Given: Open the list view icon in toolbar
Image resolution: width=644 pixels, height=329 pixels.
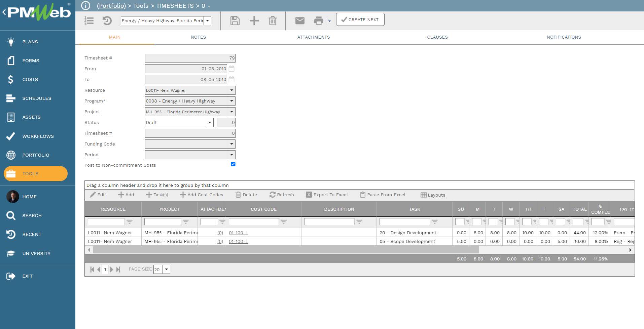Looking at the screenshot, I should click(x=89, y=21).
